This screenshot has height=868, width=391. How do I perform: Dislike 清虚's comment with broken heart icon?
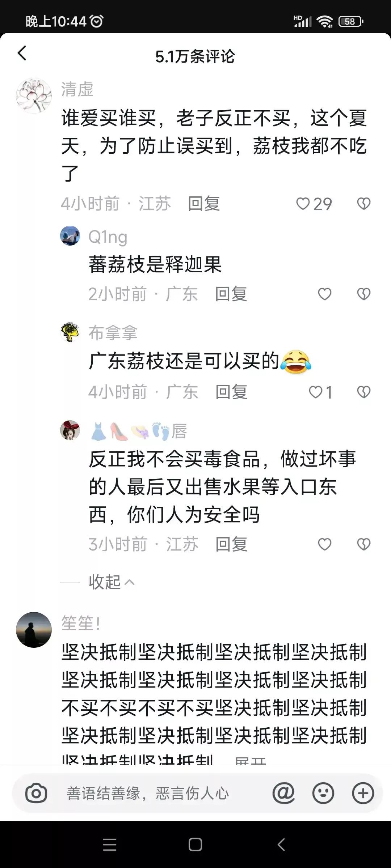(x=363, y=204)
